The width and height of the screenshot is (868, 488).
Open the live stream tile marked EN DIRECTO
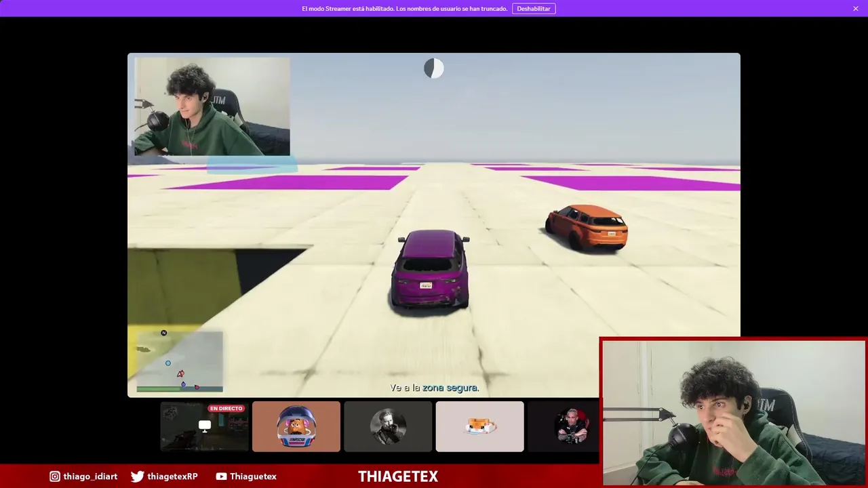click(x=204, y=426)
